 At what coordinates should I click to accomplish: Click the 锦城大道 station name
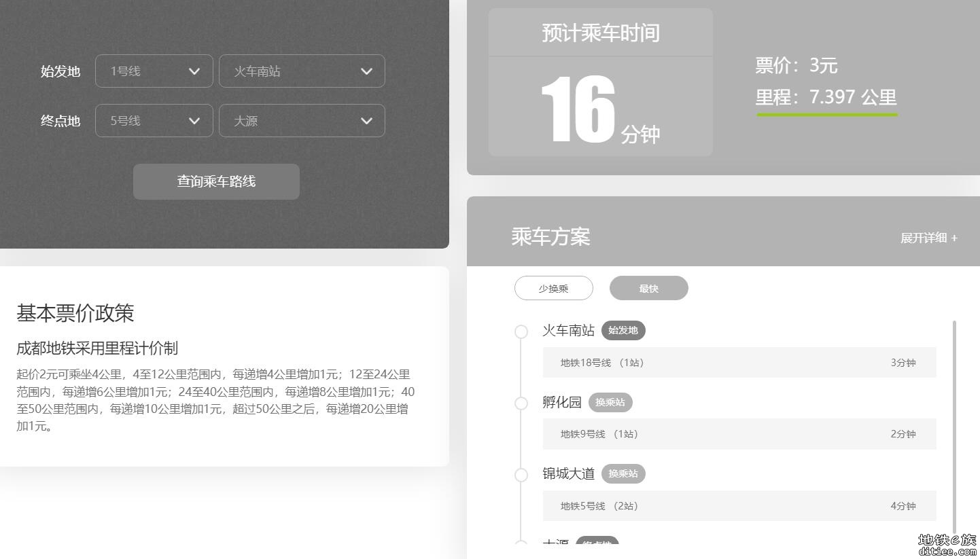[x=569, y=473]
